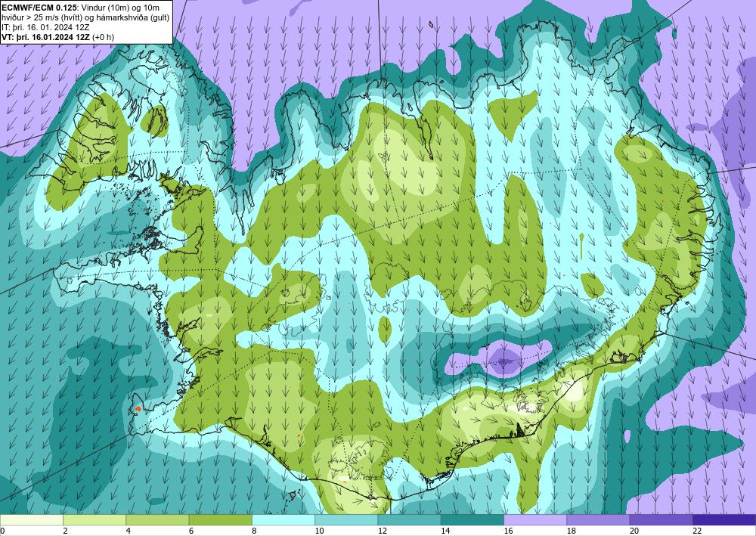This screenshot has width=756, height=536.
Task: Click the legend label '20'
Action: (x=634, y=531)
